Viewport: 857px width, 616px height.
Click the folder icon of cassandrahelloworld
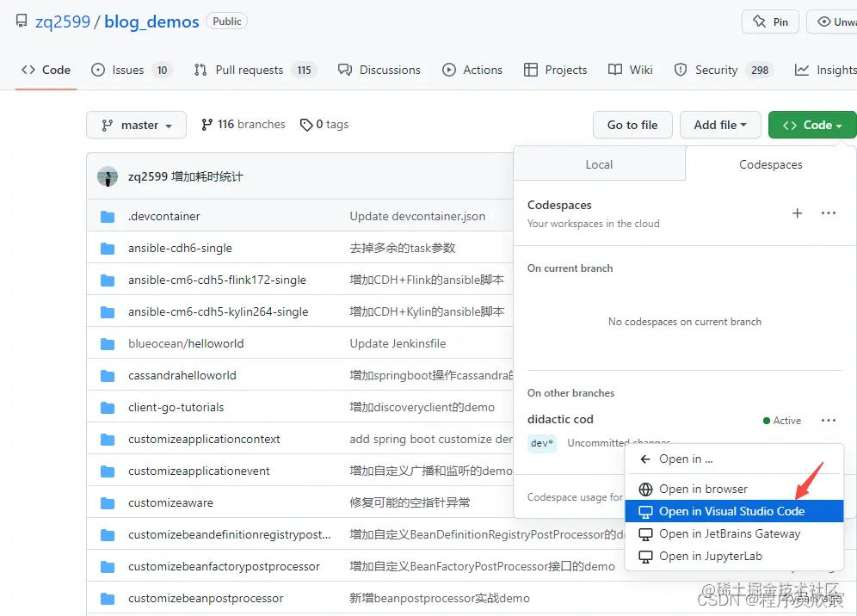(x=108, y=376)
